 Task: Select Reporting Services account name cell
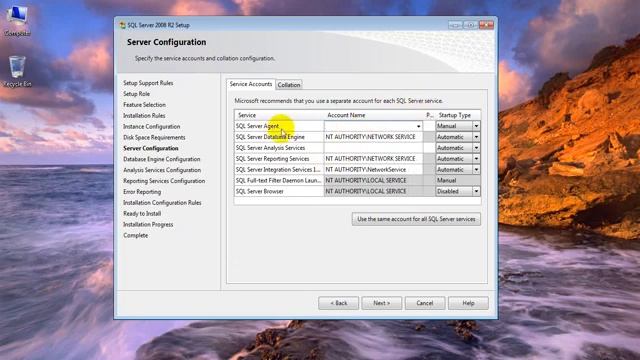pyautogui.click(x=373, y=159)
